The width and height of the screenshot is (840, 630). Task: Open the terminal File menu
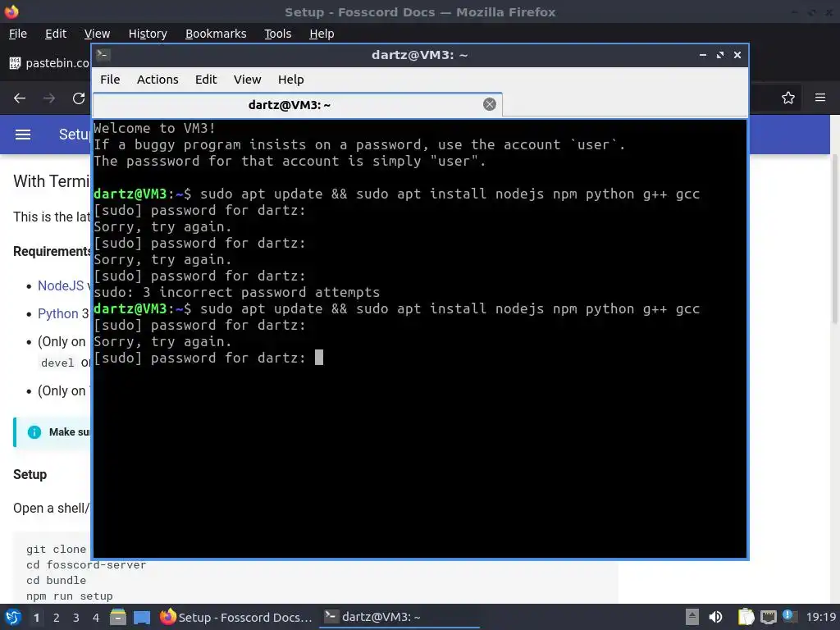point(110,80)
